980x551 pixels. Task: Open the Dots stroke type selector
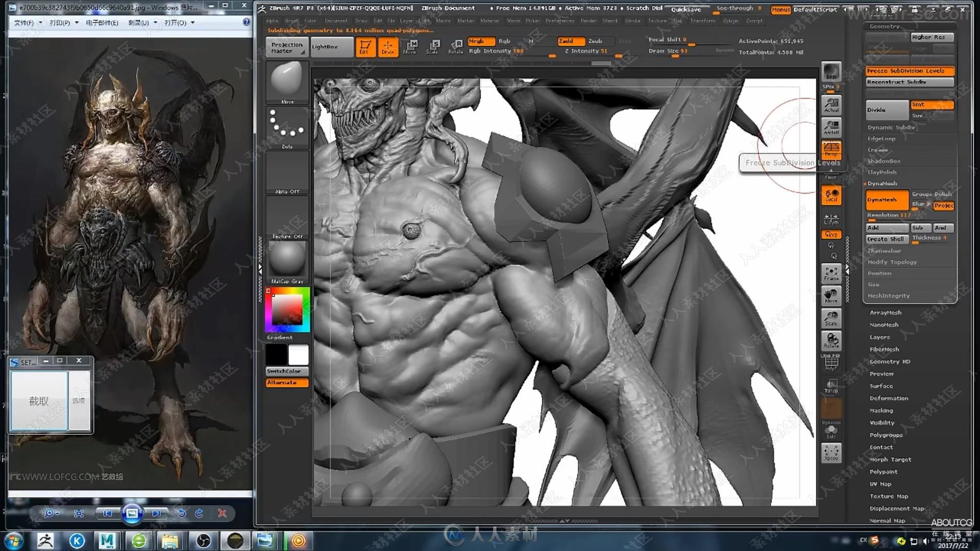pyautogui.click(x=287, y=128)
